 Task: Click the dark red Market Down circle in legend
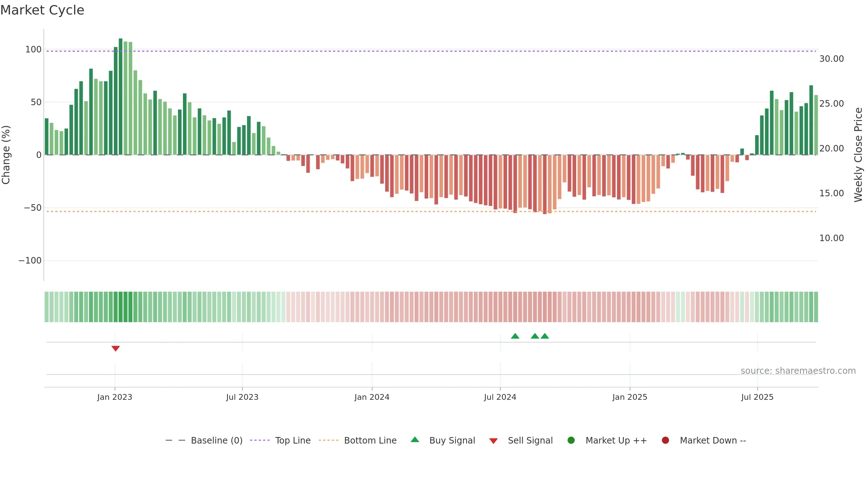coord(665,440)
